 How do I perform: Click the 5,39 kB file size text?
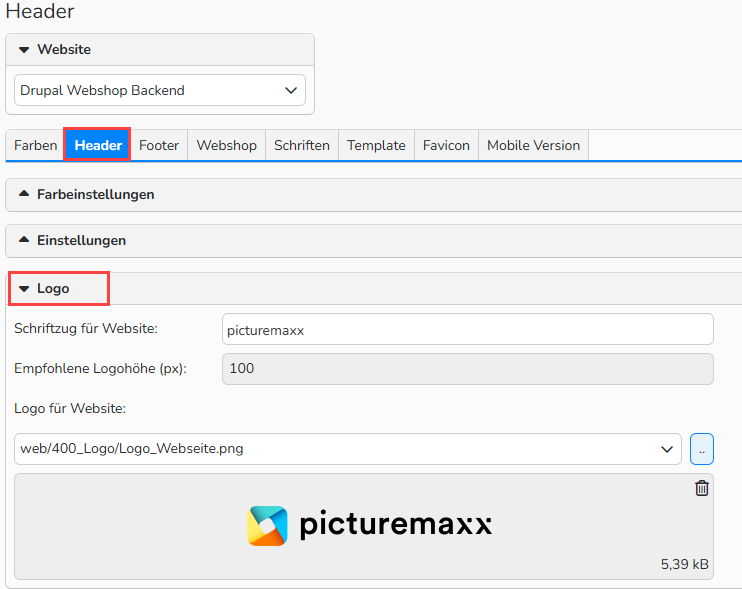coord(684,564)
